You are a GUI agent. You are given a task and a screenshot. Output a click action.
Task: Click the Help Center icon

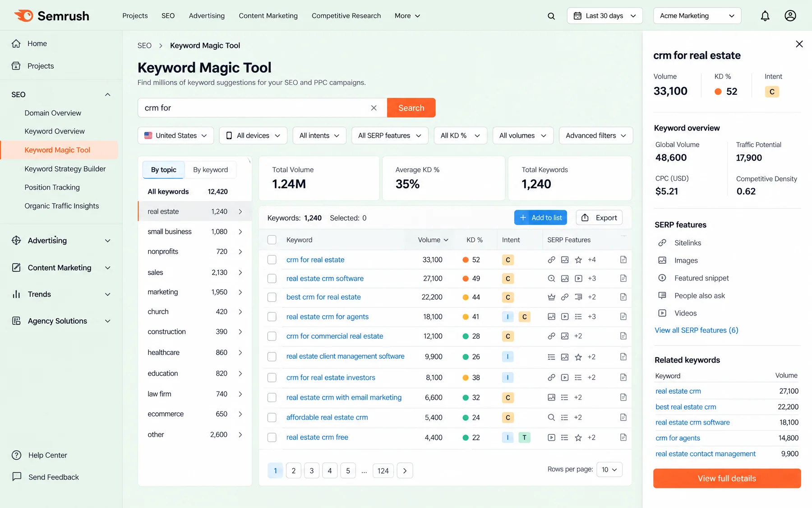pos(17,455)
